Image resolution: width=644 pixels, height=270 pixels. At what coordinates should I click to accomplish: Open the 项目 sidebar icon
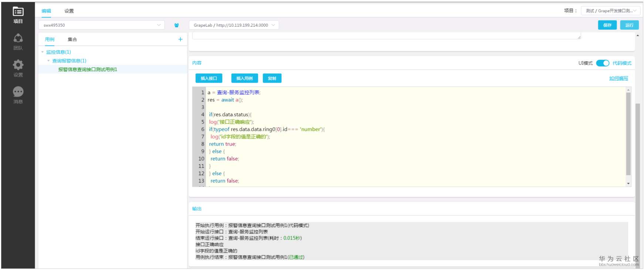point(18,15)
